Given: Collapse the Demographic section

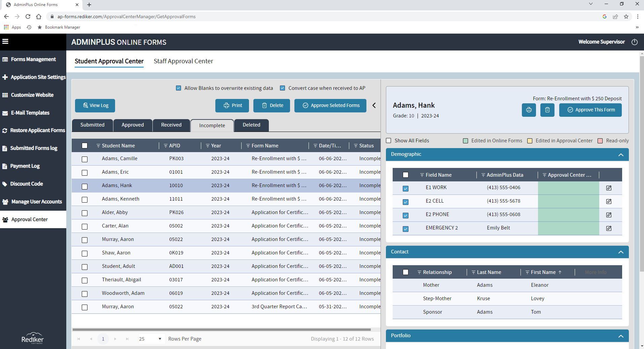Looking at the screenshot, I should pos(621,155).
